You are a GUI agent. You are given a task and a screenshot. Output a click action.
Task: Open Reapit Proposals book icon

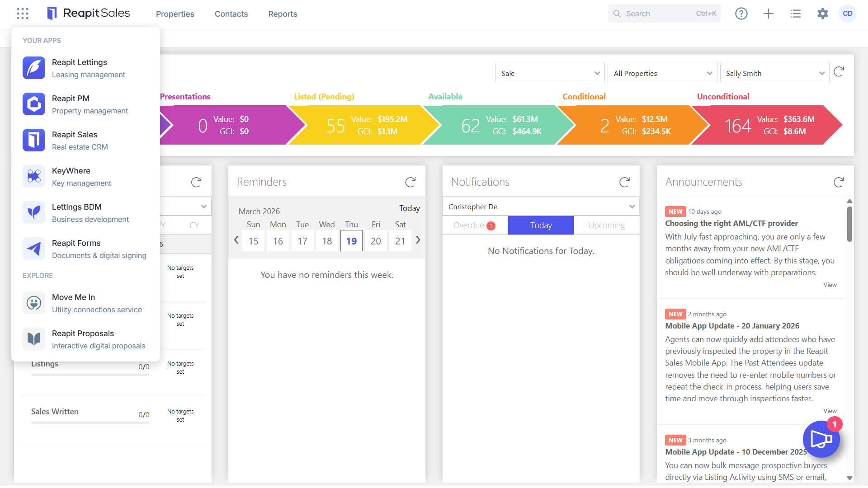coord(34,339)
